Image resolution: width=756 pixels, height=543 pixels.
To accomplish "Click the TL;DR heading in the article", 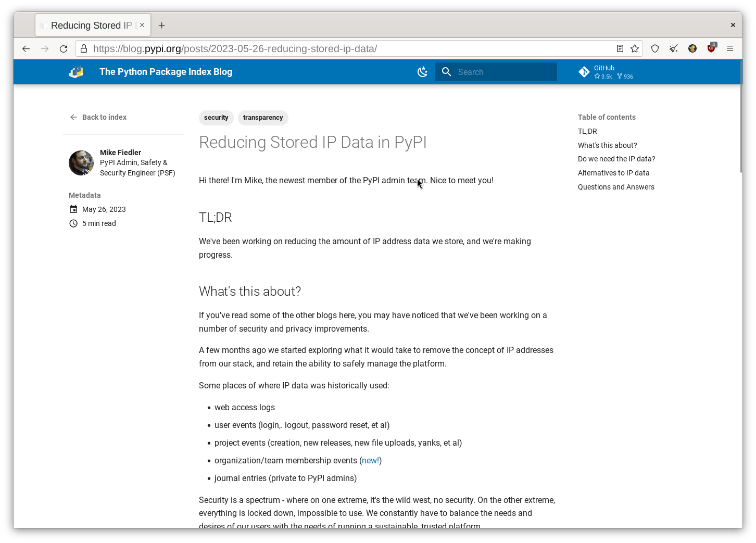I will click(x=216, y=217).
